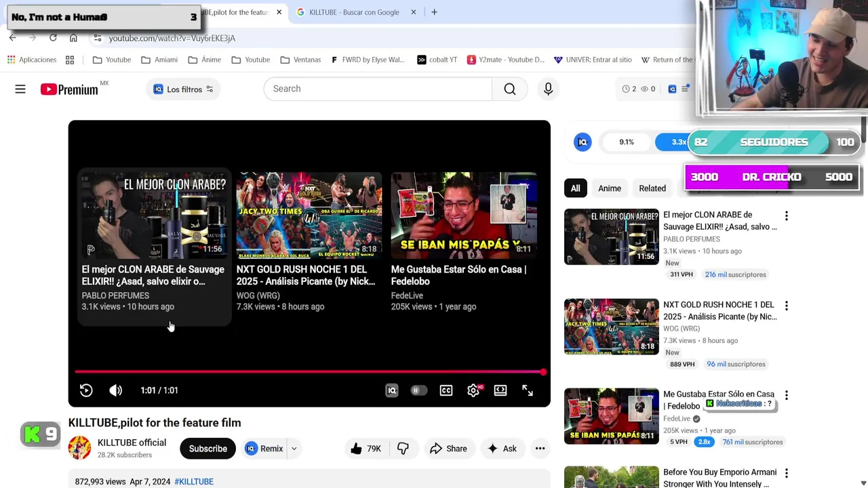Open sidebar PABLO PERFUMES video thumbnail

pyautogui.click(x=611, y=237)
